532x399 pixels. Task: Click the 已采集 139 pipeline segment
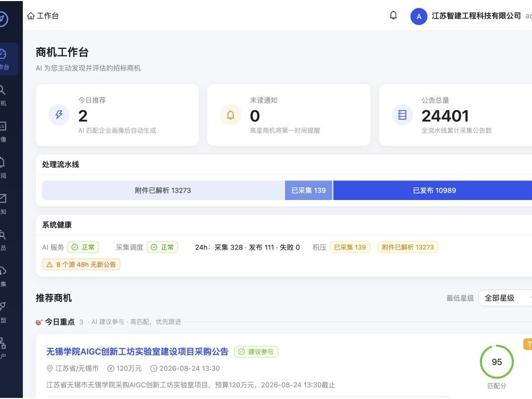point(309,190)
